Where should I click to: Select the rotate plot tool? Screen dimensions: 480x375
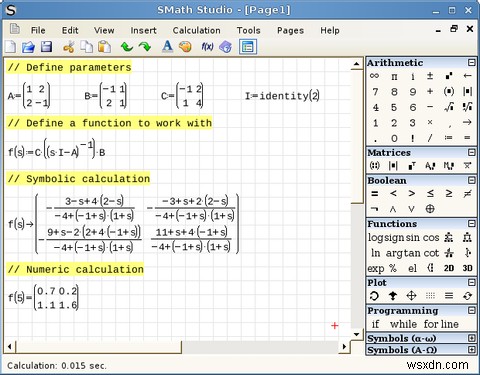(x=374, y=296)
